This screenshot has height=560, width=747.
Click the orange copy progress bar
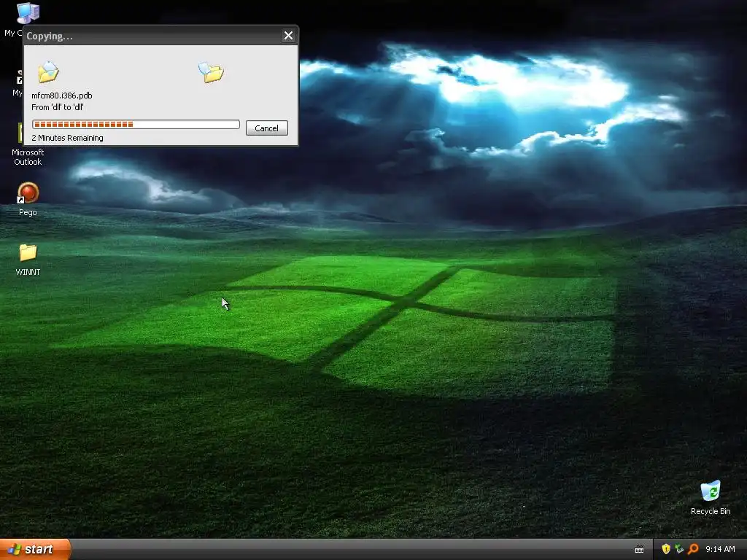pyautogui.click(x=136, y=125)
